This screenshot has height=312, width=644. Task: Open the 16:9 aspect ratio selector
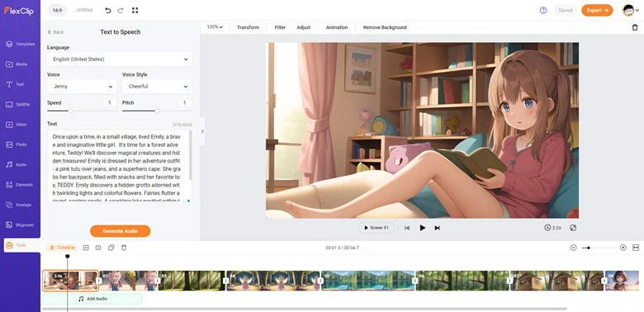[x=57, y=10]
